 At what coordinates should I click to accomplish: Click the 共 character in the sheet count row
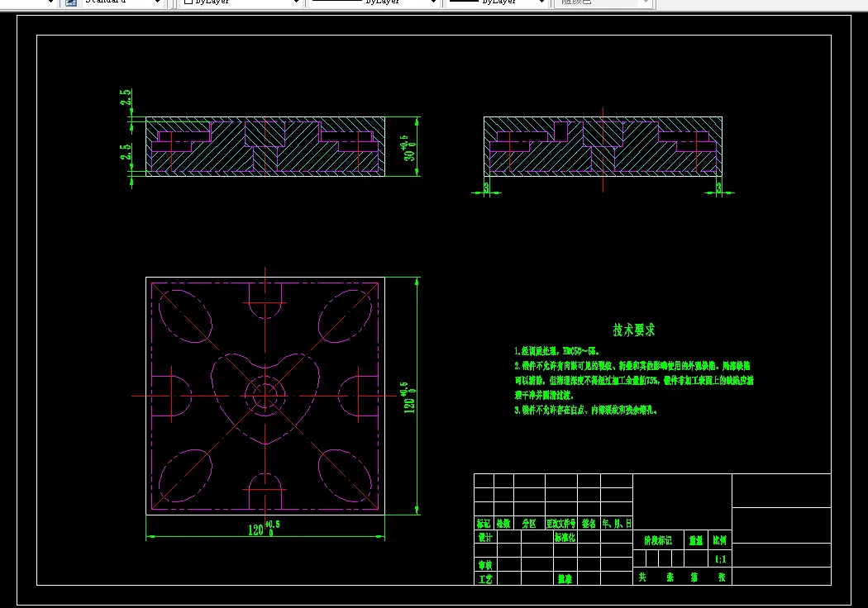click(x=642, y=577)
